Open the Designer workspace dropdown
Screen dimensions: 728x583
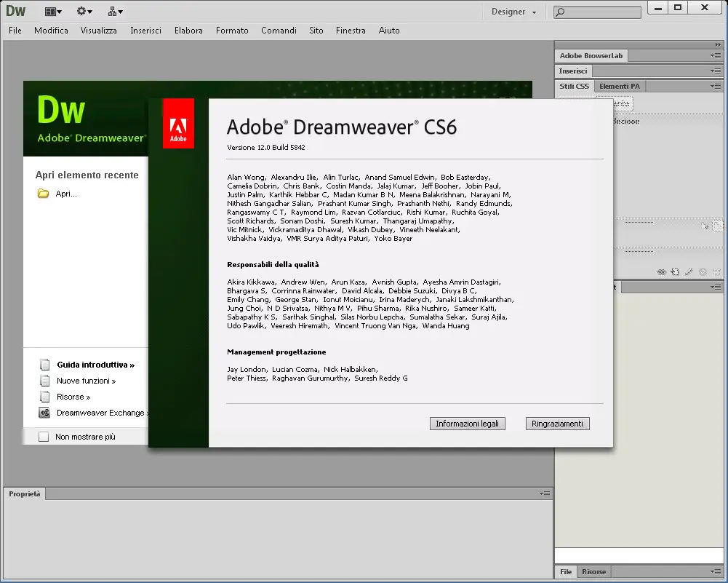(x=514, y=12)
